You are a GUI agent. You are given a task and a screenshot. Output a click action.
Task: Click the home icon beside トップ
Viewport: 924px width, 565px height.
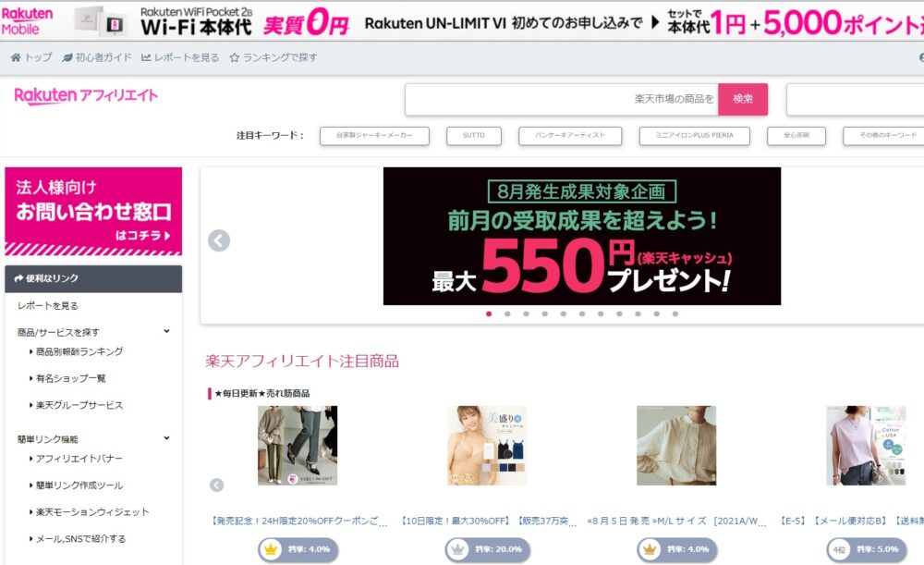coord(16,57)
